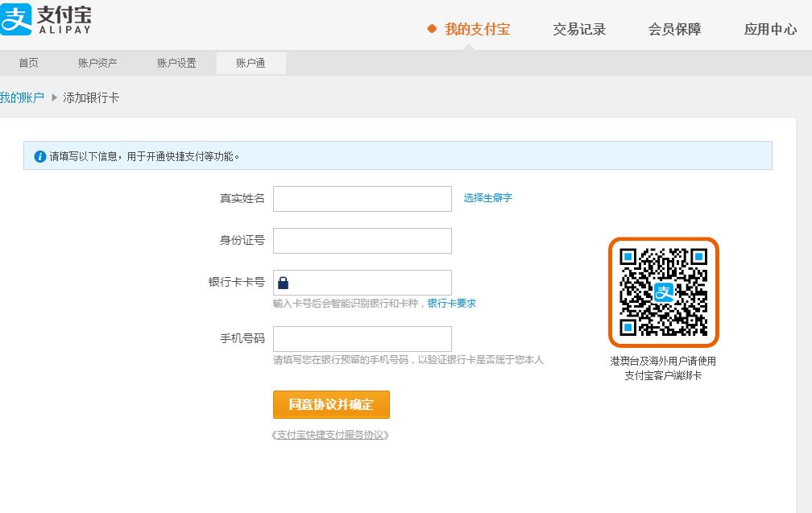Switch to 账户设置 tab
The width and height of the screenshot is (812, 513).
click(x=176, y=63)
